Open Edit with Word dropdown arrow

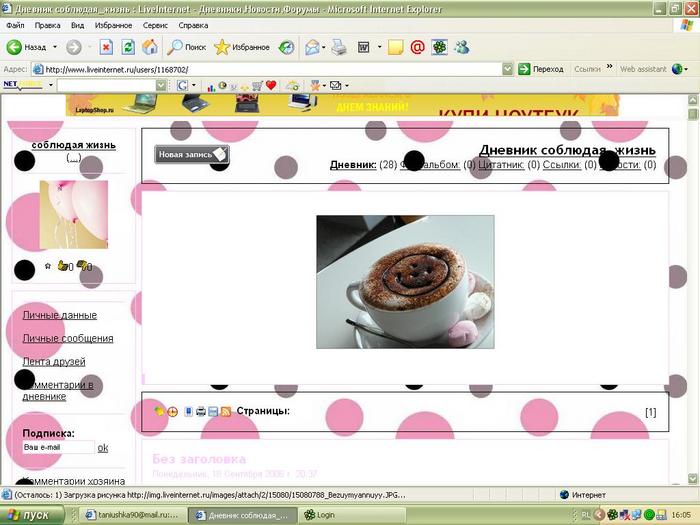coord(379,47)
